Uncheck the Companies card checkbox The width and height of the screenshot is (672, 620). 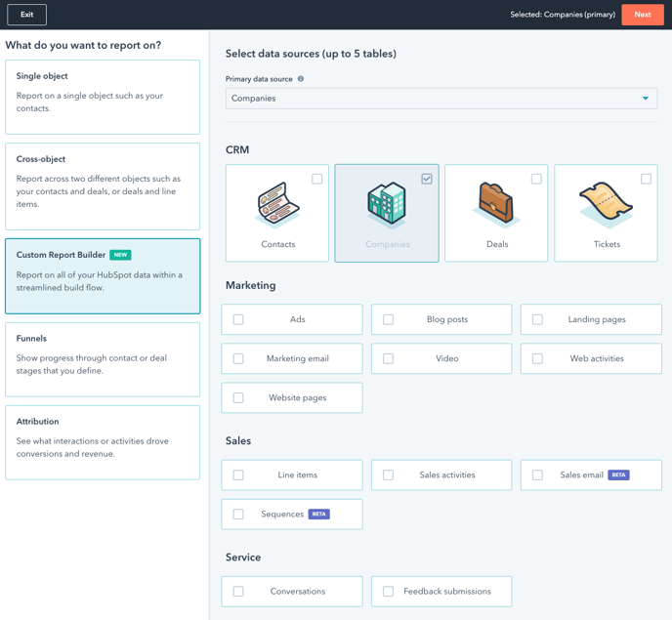pyautogui.click(x=427, y=179)
